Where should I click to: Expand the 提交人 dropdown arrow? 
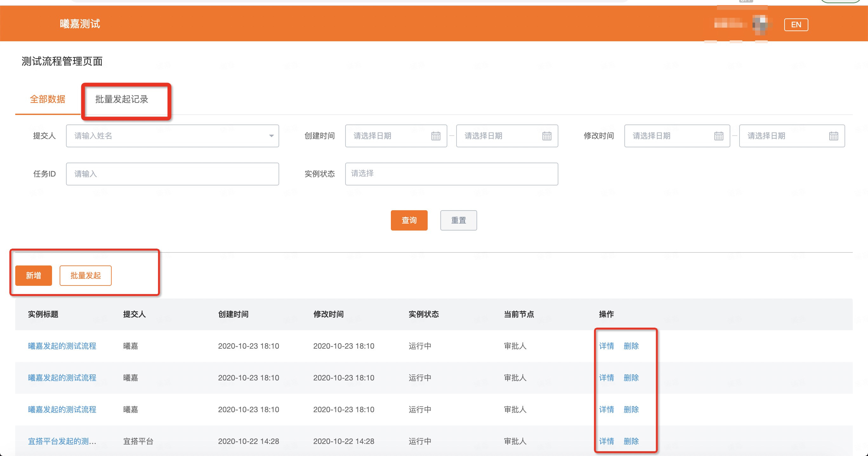271,136
